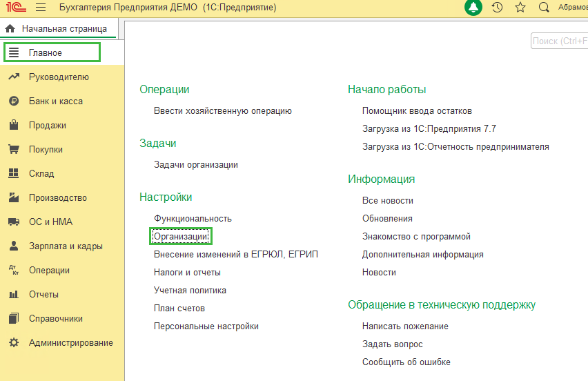The width and height of the screenshot is (588, 381).
Task: Click the Операции Дт/Кт icon
Action: tap(14, 270)
